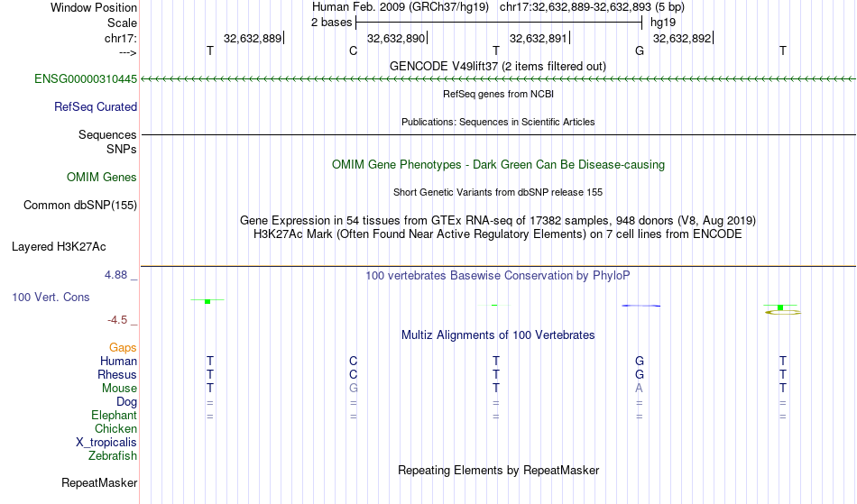
Task: Open the Multiz Alignments of 100 Vertebrates title
Action: click(x=498, y=334)
